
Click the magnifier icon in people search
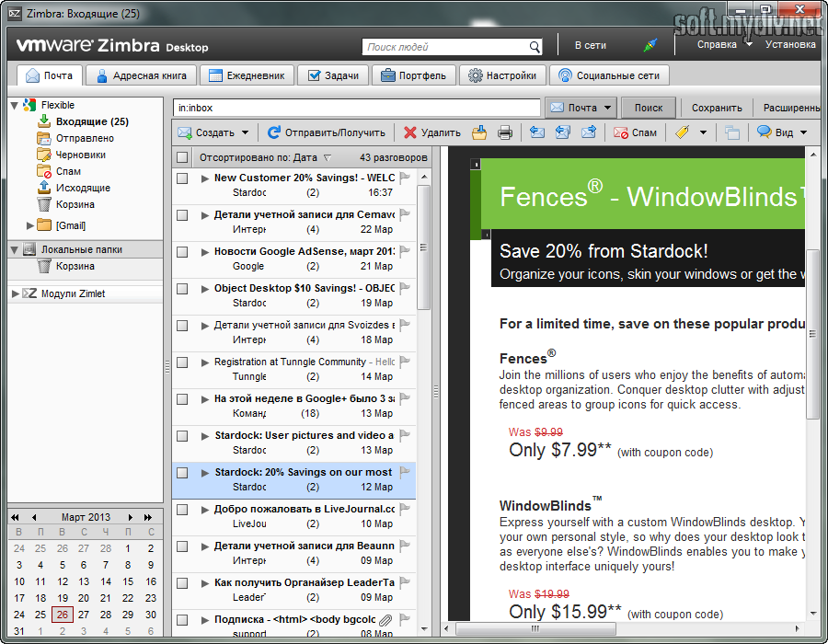[535, 47]
